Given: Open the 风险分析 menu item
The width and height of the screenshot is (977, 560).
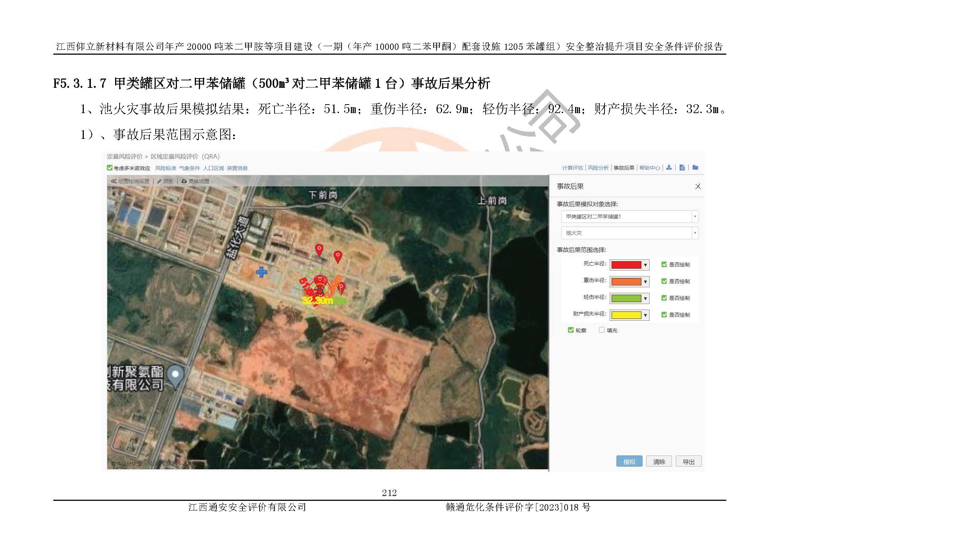Looking at the screenshot, I should click(x=598, y=168).
